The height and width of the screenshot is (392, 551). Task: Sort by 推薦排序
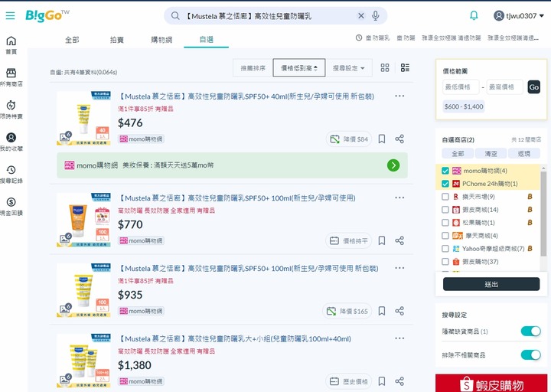pyautogui.click(x=253, y=68)
